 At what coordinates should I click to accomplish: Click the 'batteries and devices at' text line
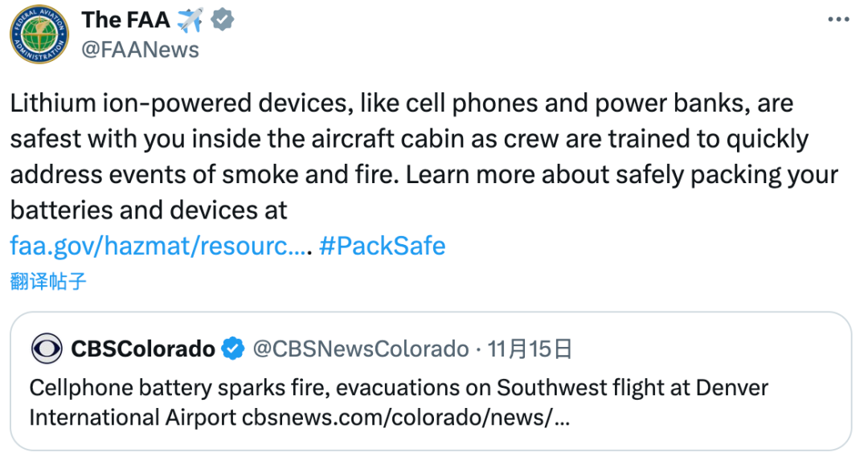click(149, 210)
